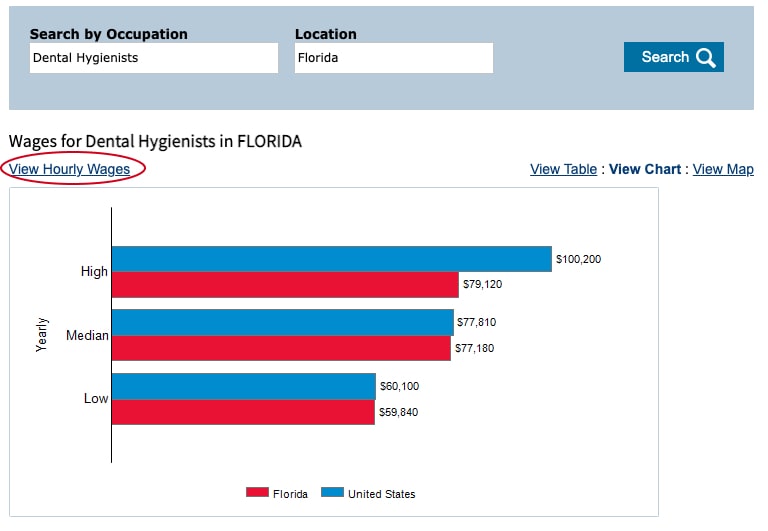Click the red Florida legend swatch
Image resolution: width=768 pixels, height=531 pixels.
[x=257, y=493]
